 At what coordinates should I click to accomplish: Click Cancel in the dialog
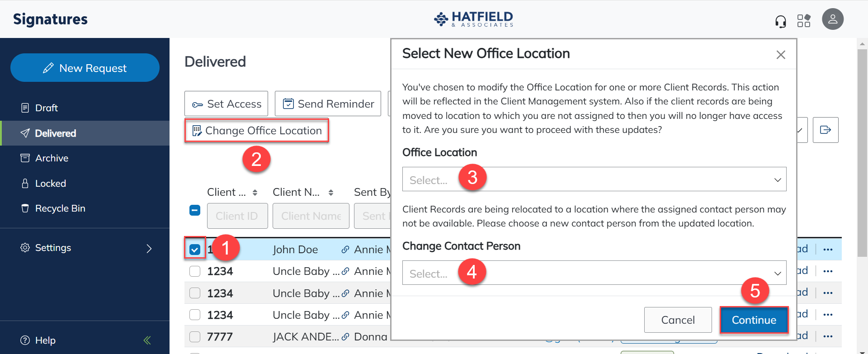[x=678, y=320]
